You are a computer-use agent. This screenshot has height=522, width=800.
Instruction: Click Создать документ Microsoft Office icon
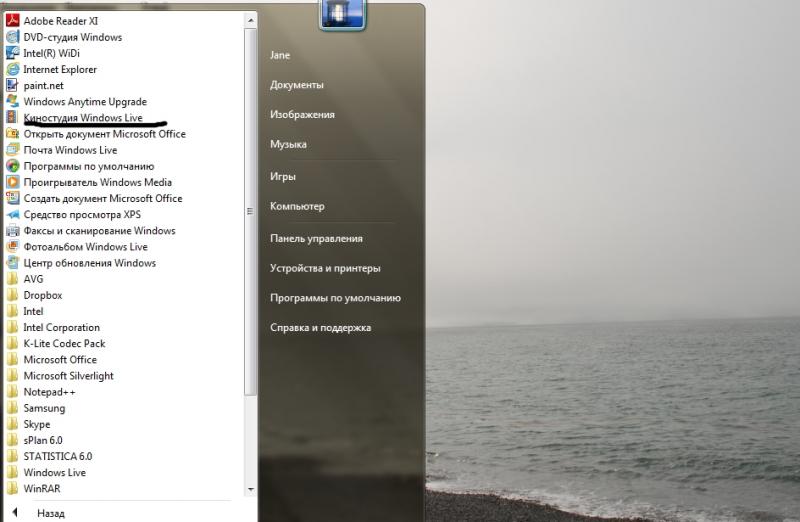12,198
